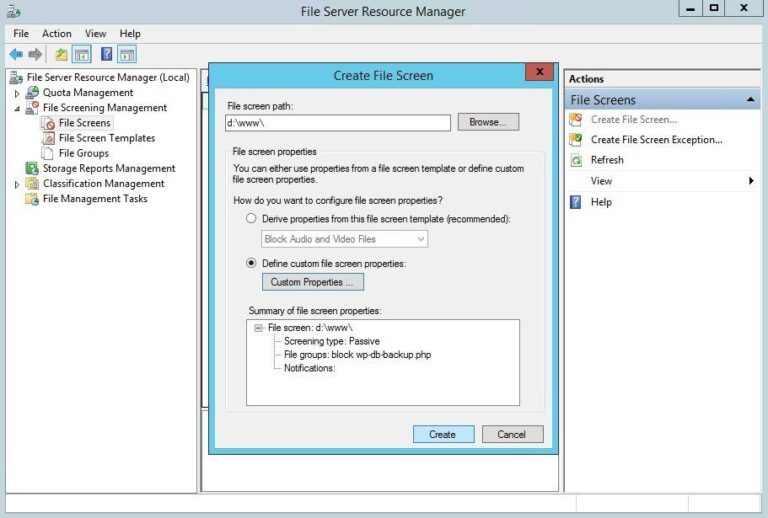Select the File Screen Templates node icon
The height and width of the screenshot is (518, 768).
48,138
